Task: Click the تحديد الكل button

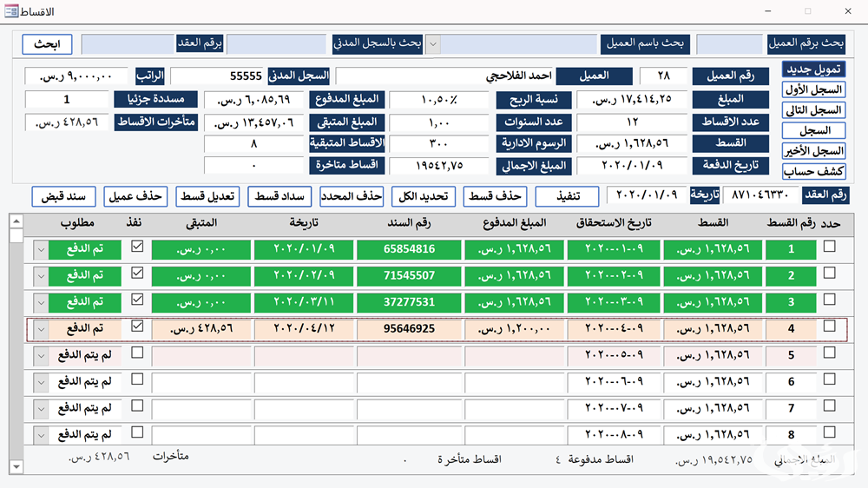Action: coord(424,196)
